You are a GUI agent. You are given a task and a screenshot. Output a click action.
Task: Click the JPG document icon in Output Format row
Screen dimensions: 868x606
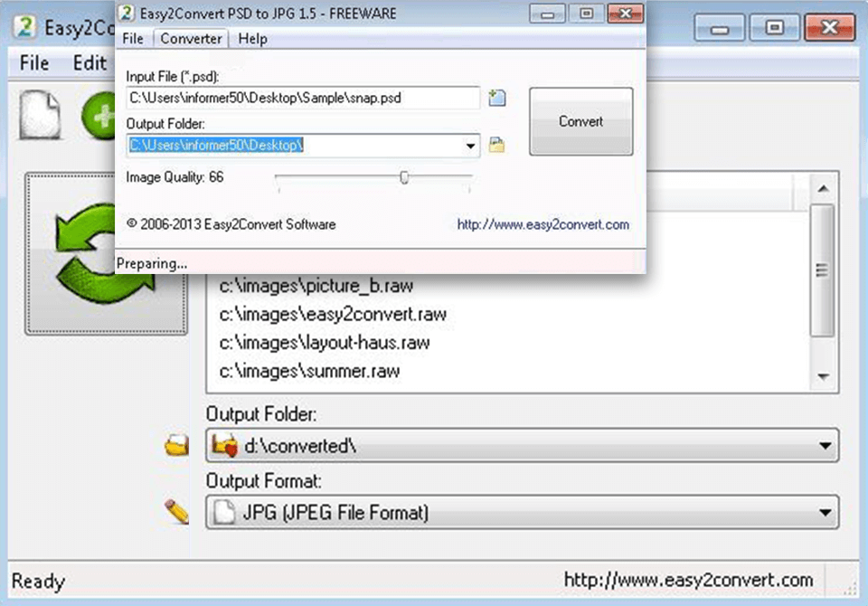pos(222,512)
